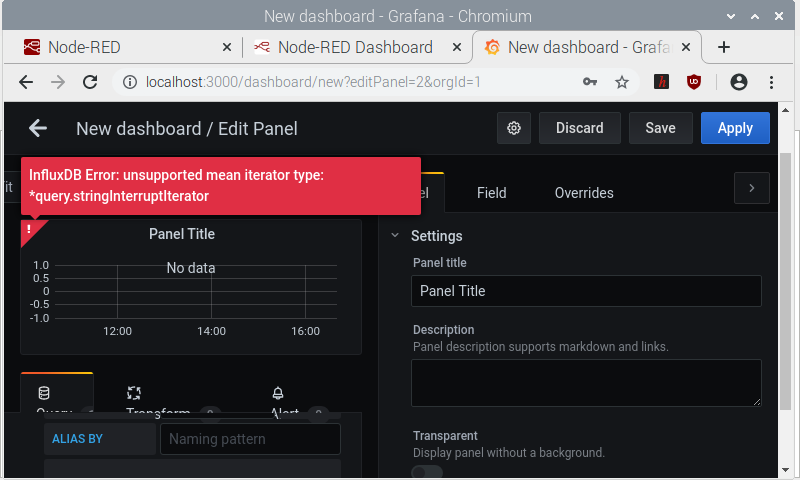The height and width of the screenshot is (480, 800).
Task: Bookmark this page with star icon
Action: 621,82
